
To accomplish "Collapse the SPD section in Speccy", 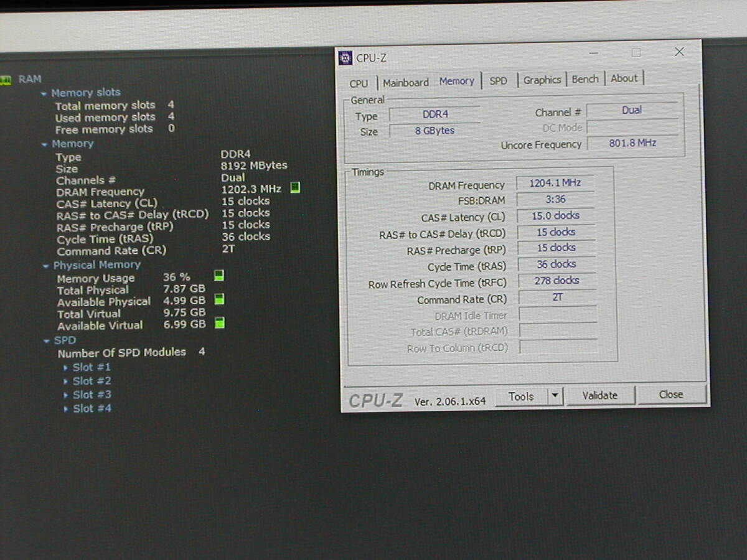I will [47, 341].
